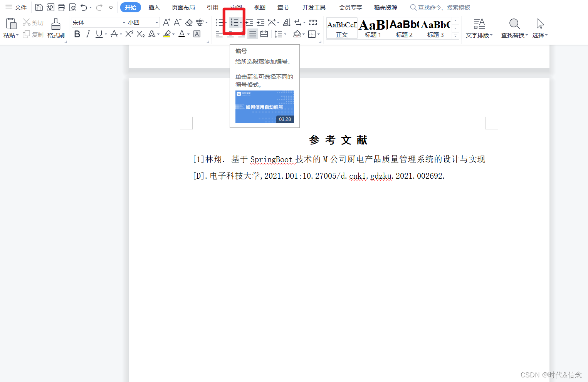Expand the styles gallery list

point(455,35)
